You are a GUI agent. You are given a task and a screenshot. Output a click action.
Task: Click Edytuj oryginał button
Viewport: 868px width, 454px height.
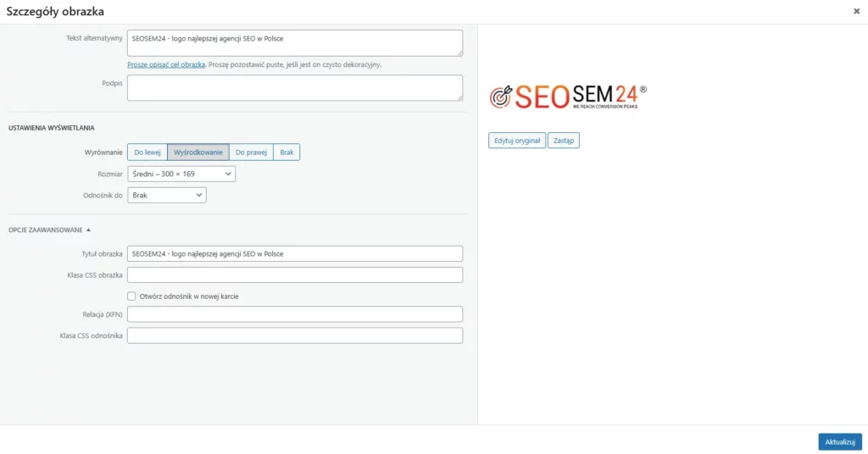[517, 141]
